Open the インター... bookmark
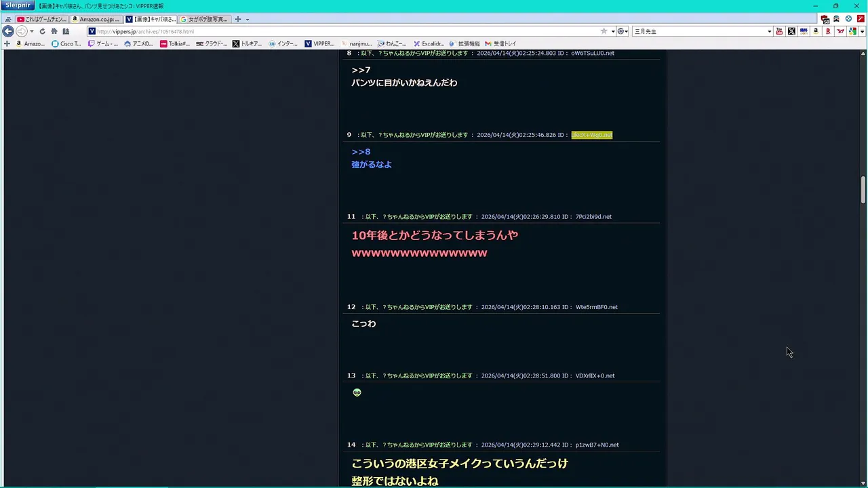Viewport: 868px width, 488px height. [283, 43]
